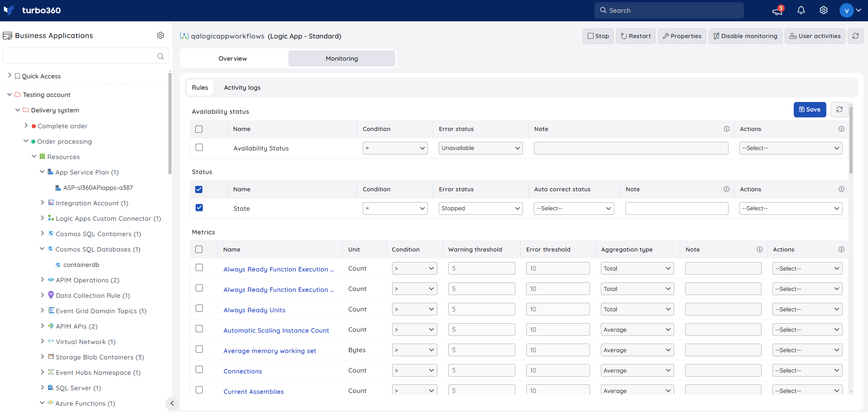This screenshot has width=868, height=412.
Task: Click the info icon beside Availability Actions column
Action: [841, 129]
